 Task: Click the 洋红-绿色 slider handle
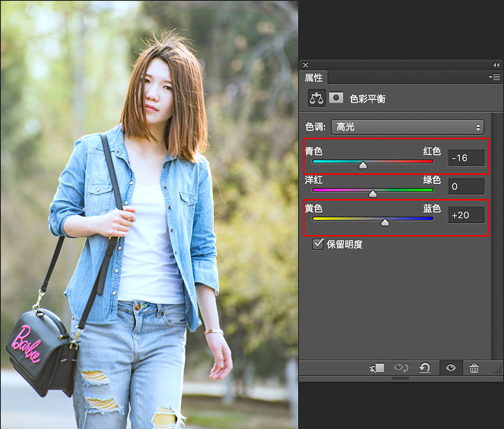372,194
